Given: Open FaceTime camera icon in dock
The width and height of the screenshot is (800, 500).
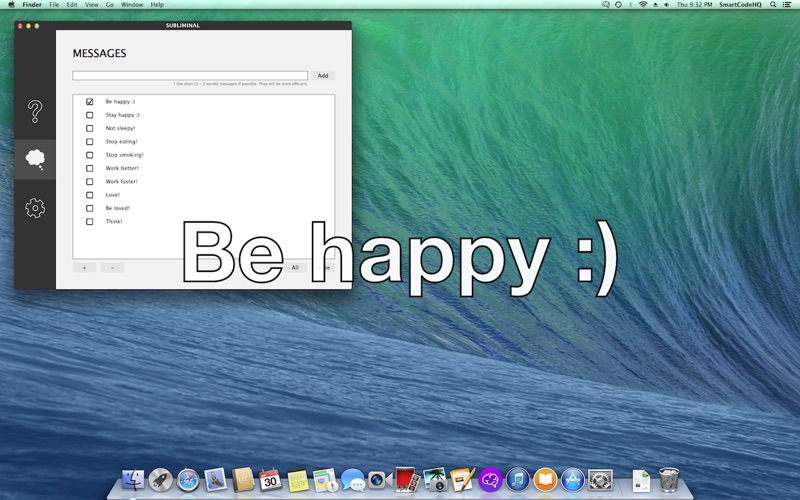Looking at the screenshot, I should (380, 480).
